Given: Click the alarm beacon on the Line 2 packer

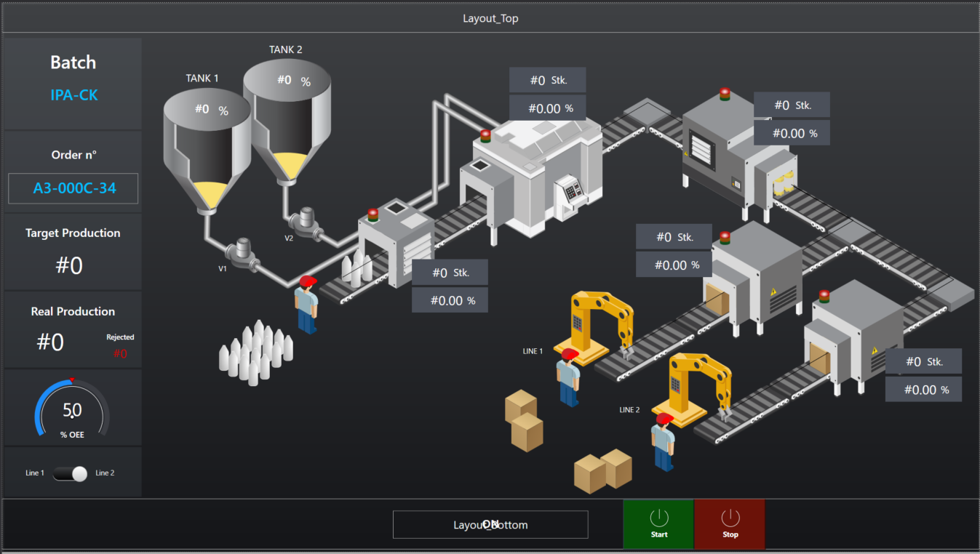Looking at the screenshot, I should [x=824, y=296].
